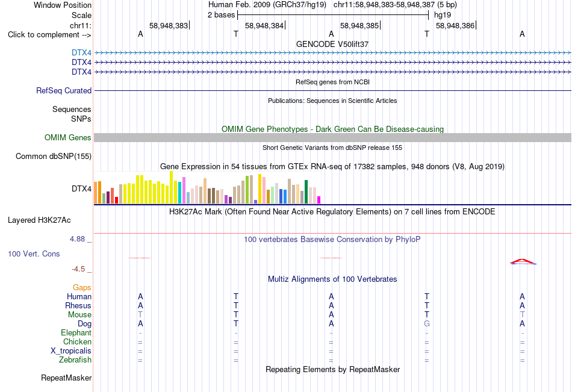This screenshot has height=392, width=572.
Task: Click 'Multiz Alignments of 100 Vertebrates' title
Action: (332, 279)
